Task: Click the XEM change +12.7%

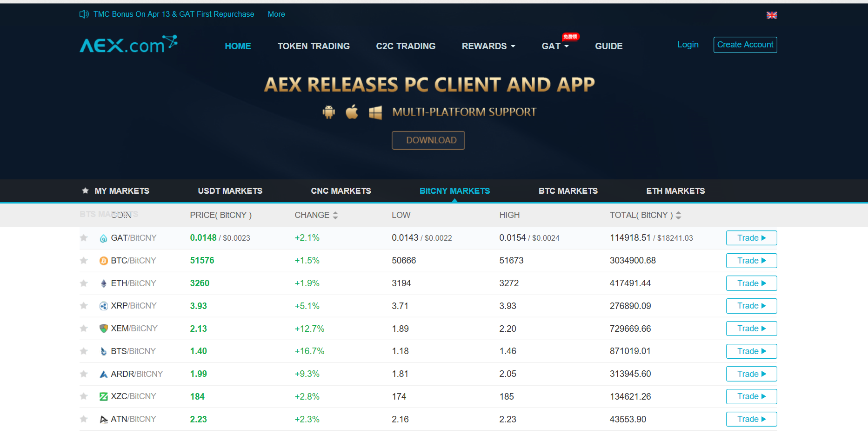Action: pyautogui.click(x=309, y=329)
